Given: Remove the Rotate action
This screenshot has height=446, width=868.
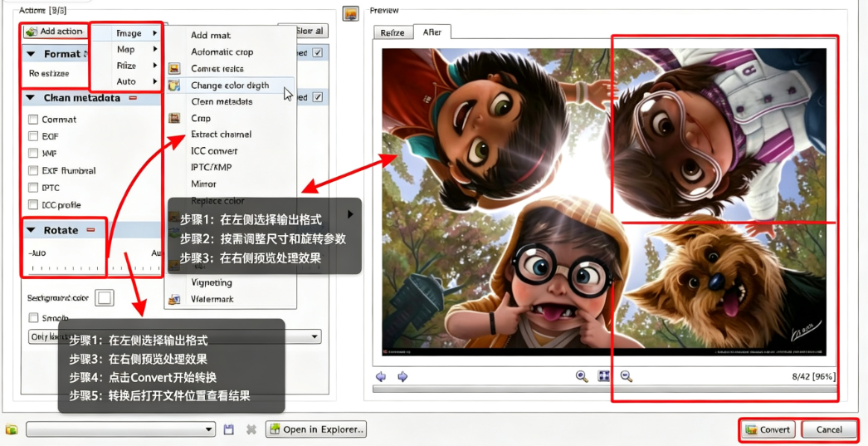Looking at the screenshot, I should pyautogui.click(x=90, y=230).
